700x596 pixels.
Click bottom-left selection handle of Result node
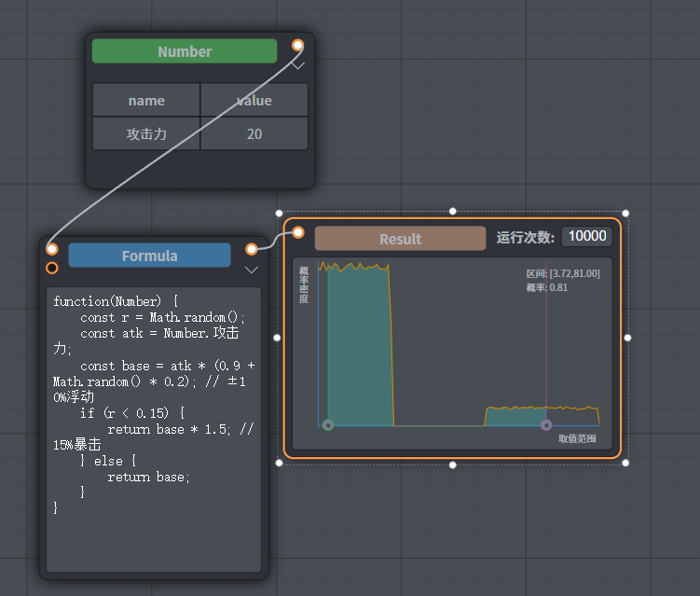pyautogui.click(x=279, y=463)
